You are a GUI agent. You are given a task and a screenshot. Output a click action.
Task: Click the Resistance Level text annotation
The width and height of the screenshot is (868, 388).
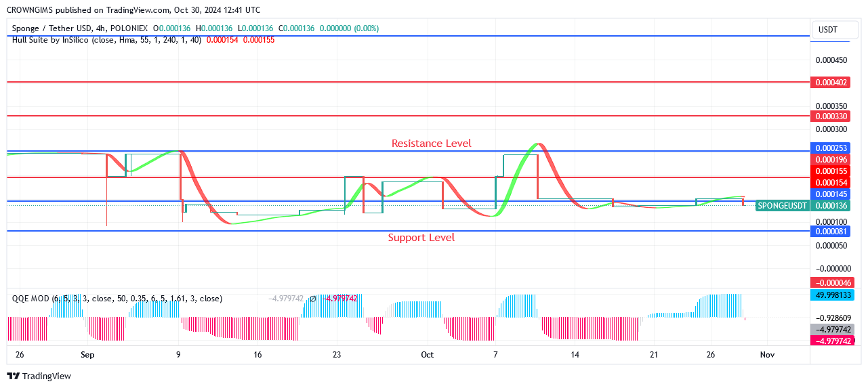[x=431, y=144]
